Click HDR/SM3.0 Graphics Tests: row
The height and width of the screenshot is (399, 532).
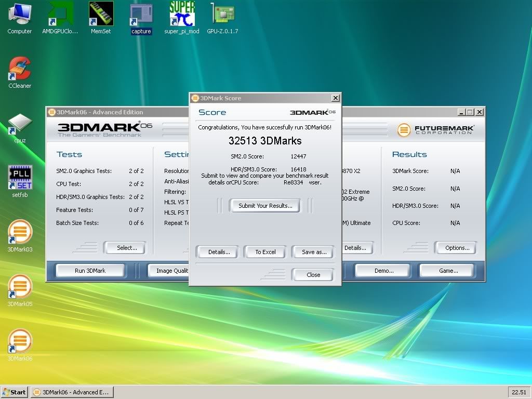coord(100,197)
